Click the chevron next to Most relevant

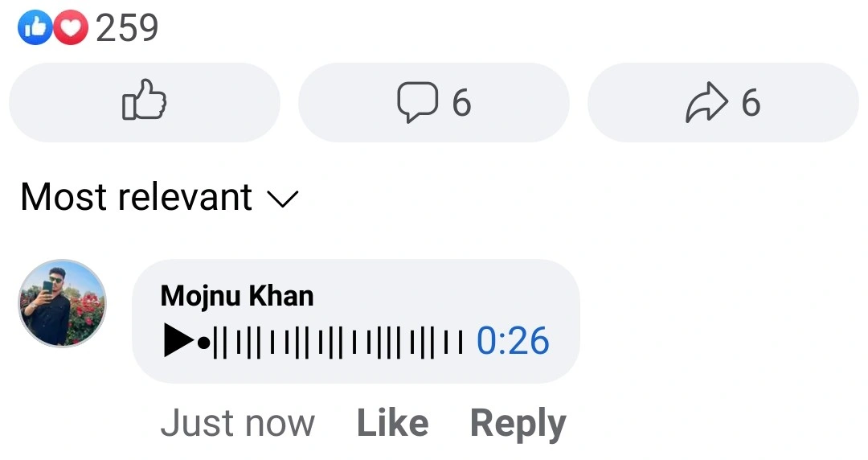click(283, 199)
